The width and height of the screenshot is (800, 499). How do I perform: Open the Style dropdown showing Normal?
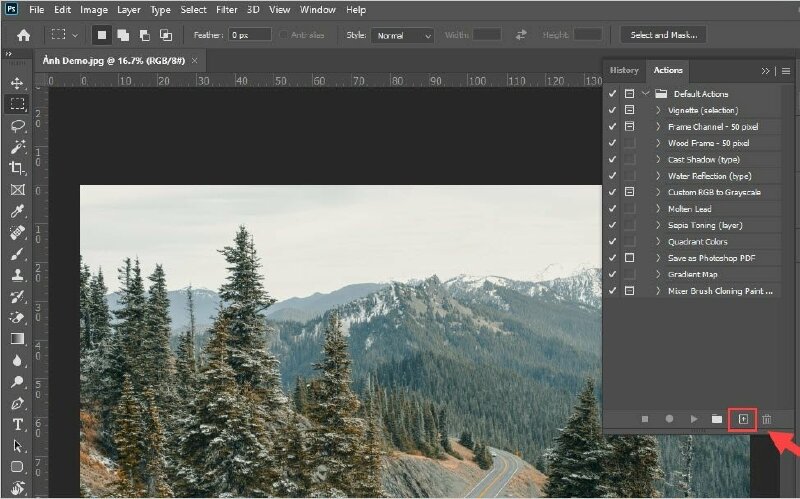[402, 35]
